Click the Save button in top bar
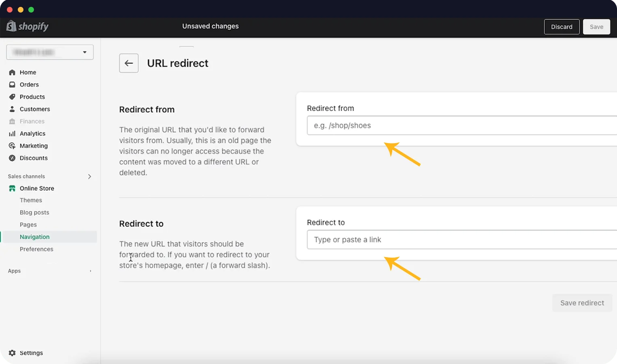Screen dimensions: 617x364 coord(596,27)
